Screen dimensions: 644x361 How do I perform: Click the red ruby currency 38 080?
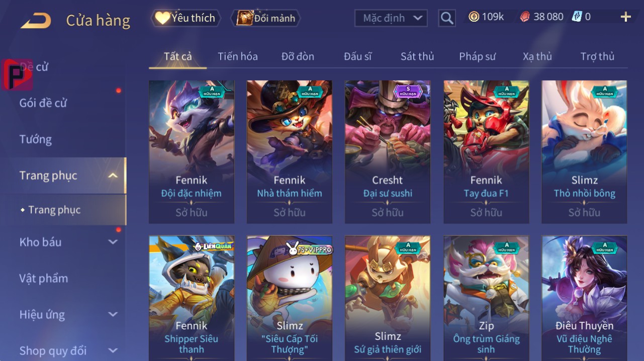[x=541, y=17]
